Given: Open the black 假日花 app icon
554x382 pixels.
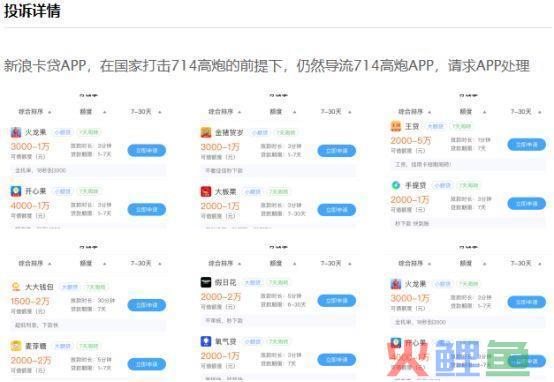Looking at the screenshot, I should 206,282.
